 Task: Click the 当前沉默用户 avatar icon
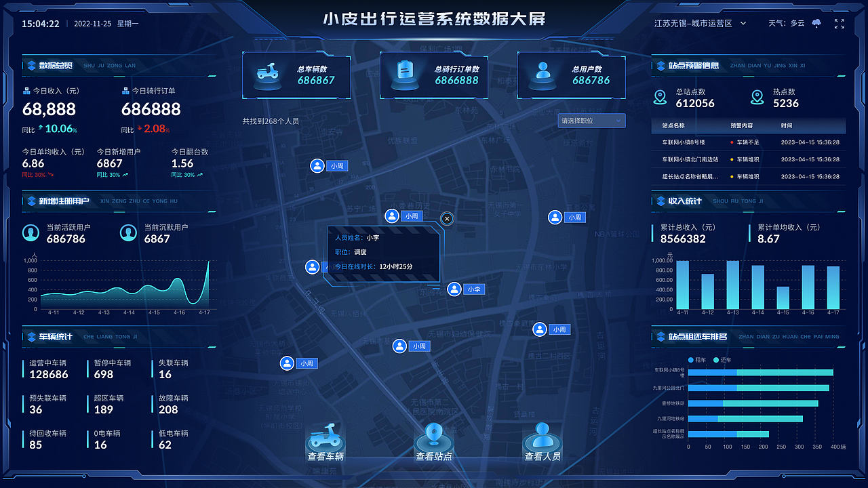[x=128, y=233]
